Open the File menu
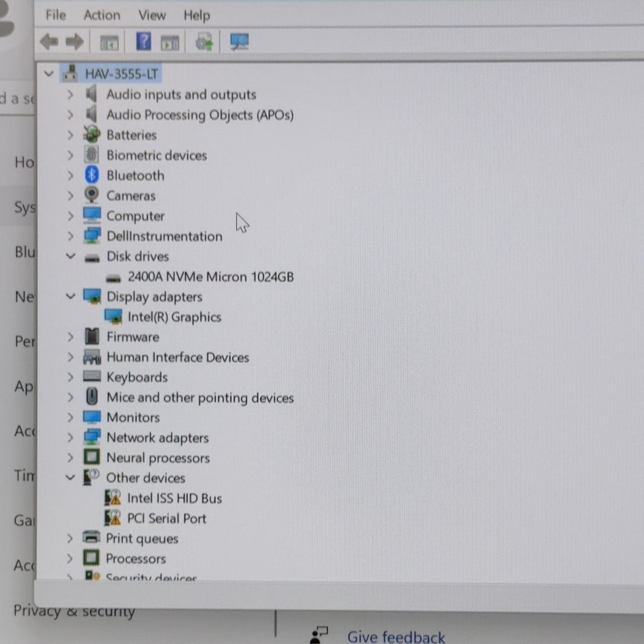 pos(56,15)
